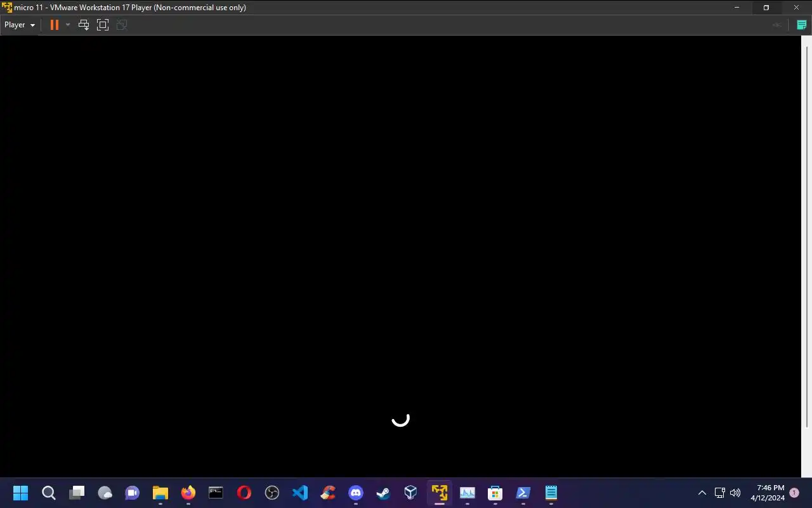Open taskbar Search
Image resolution: width=812 pixels, height=508 pixels.
[49, 493]
